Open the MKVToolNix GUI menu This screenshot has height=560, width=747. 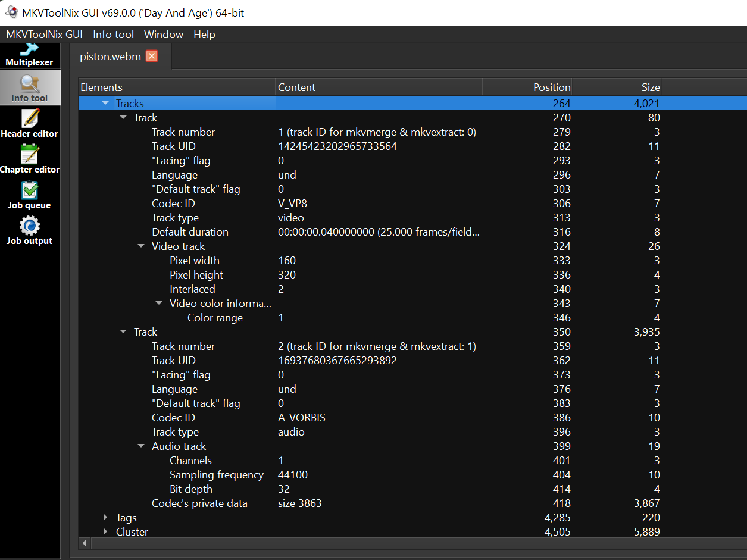coord(44,35)
